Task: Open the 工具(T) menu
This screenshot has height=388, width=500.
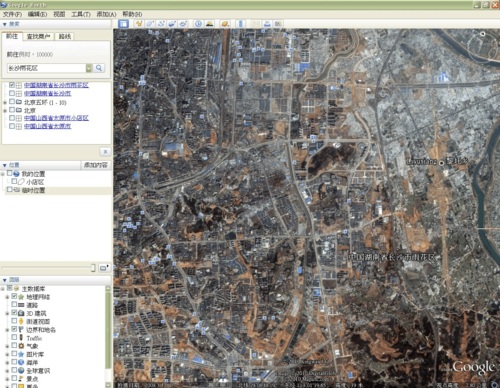Action: point(81,14)
